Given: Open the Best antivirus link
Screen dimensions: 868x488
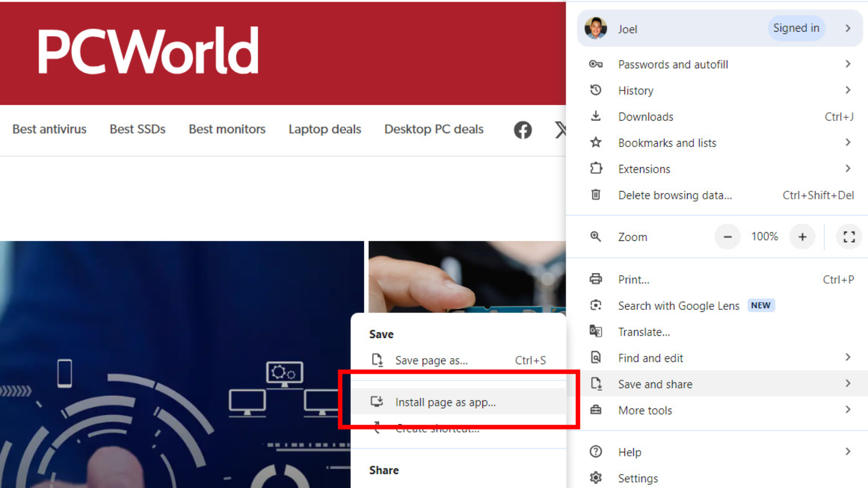Looking at the screenshot, I should [49, 129].
